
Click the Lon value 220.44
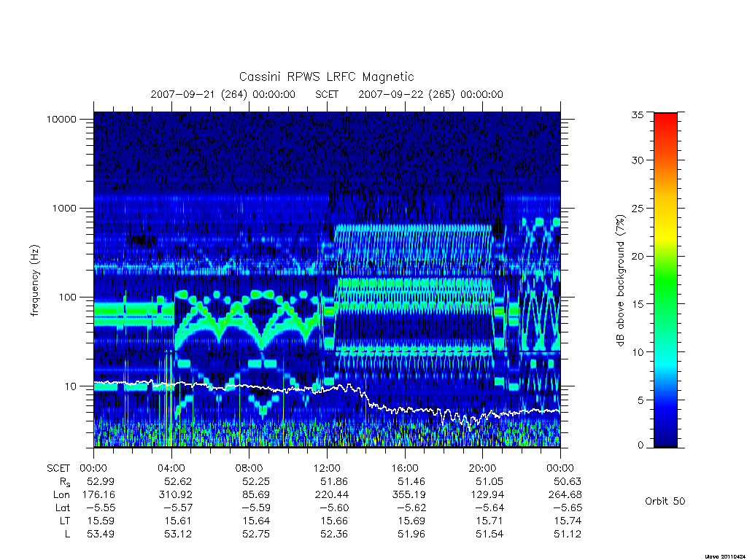coord(331,495)
